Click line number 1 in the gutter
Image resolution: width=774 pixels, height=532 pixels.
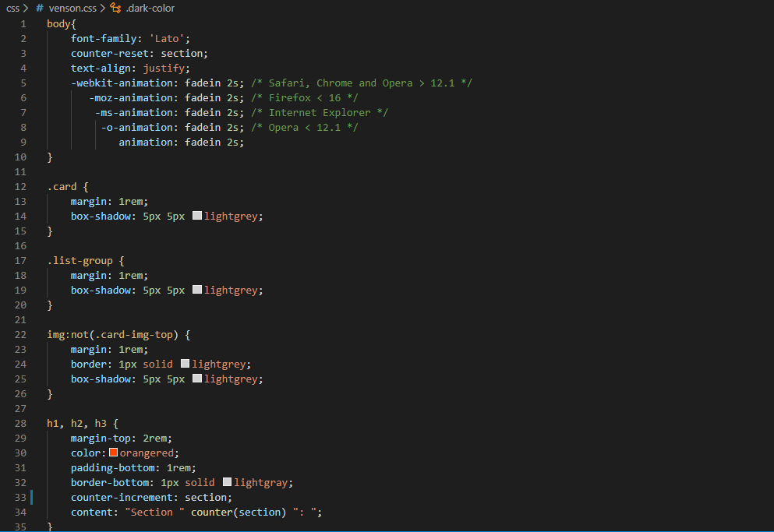click(23, 23)
